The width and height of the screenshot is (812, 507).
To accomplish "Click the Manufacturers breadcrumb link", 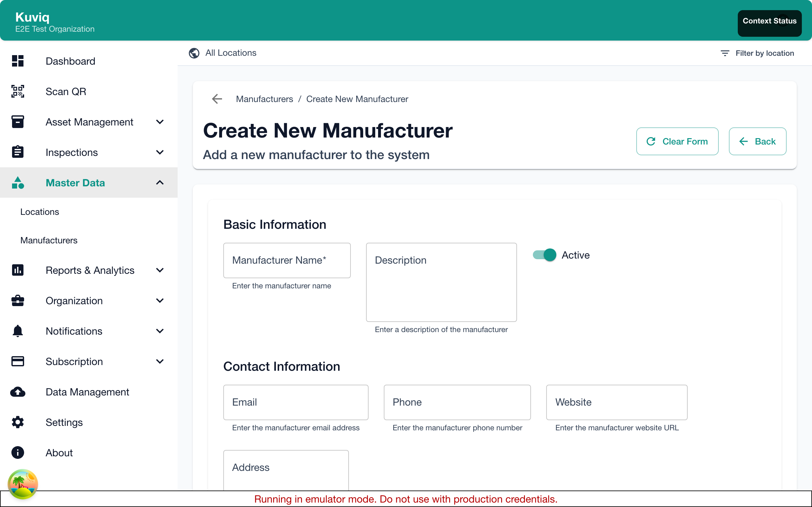I will click(x=265, y=99).
